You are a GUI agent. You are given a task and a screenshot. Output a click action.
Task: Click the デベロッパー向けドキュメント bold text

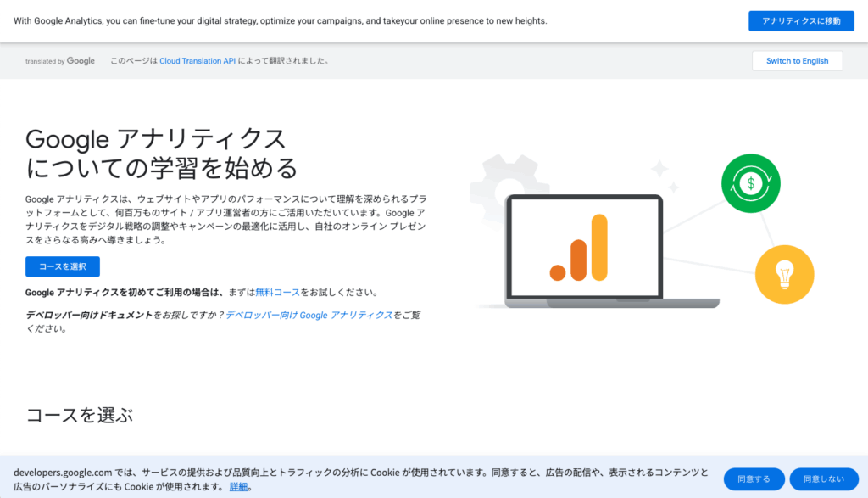[x=88, y=315]
